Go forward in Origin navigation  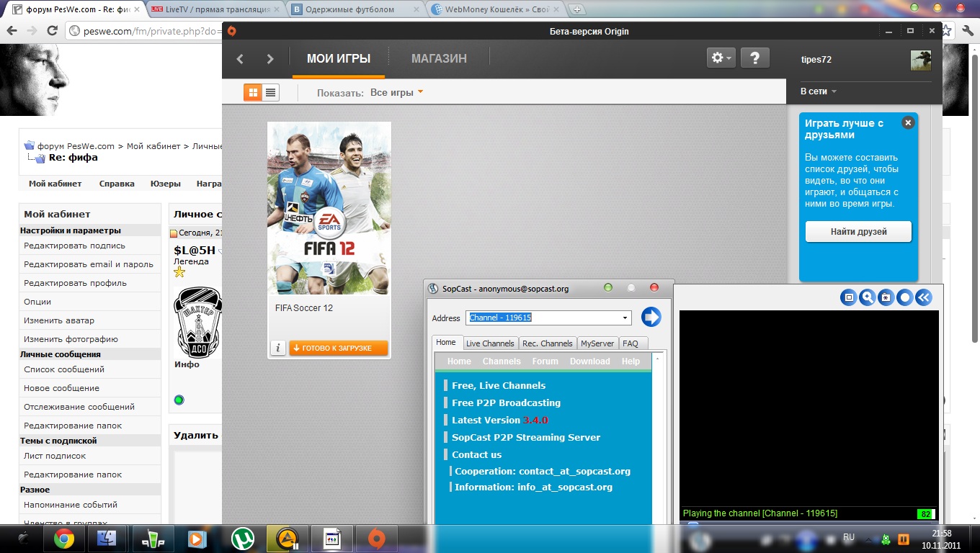pos(270,59)
